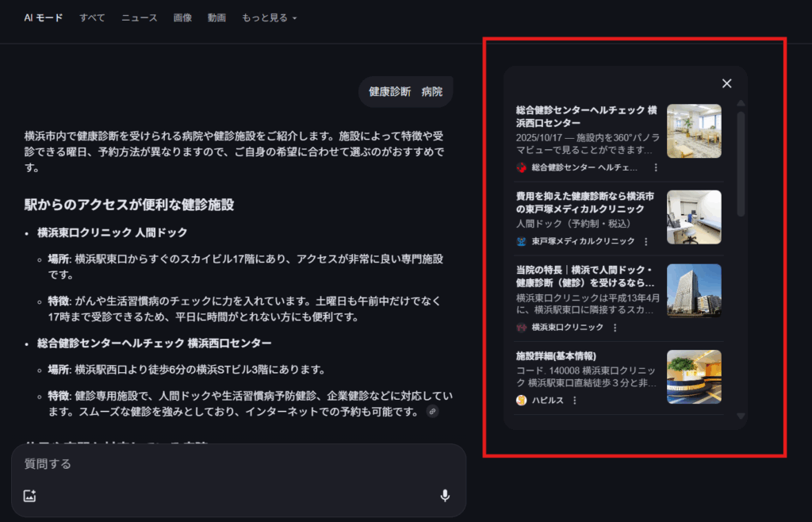Switch to the ニュース tab
812x522 pixels.
(x=139, y=17)
